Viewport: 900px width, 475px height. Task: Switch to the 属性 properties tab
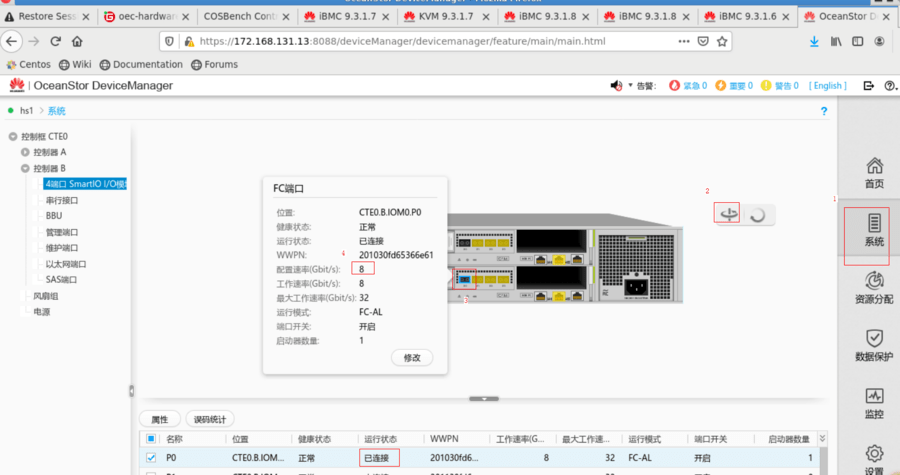[159, 419]
